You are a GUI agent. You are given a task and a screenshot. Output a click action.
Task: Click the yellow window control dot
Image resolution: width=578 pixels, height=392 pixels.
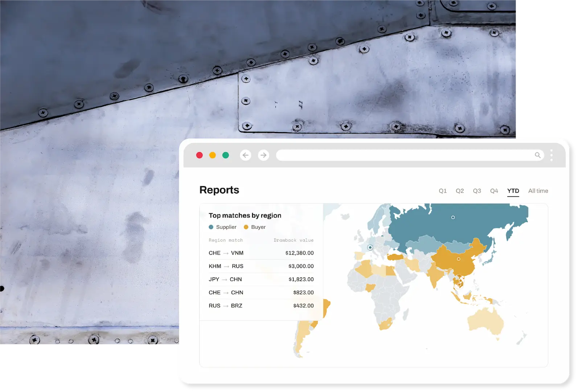[x=213, y=155]
